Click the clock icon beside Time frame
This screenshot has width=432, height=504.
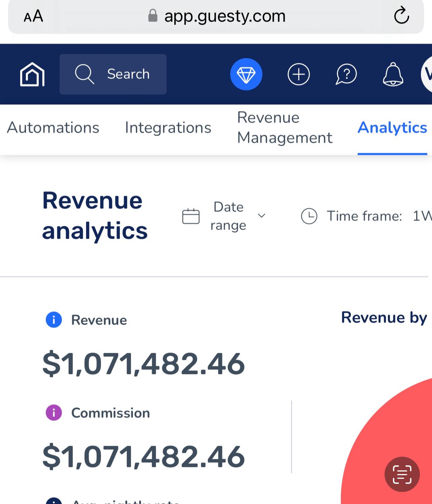(x=309, y=216)
